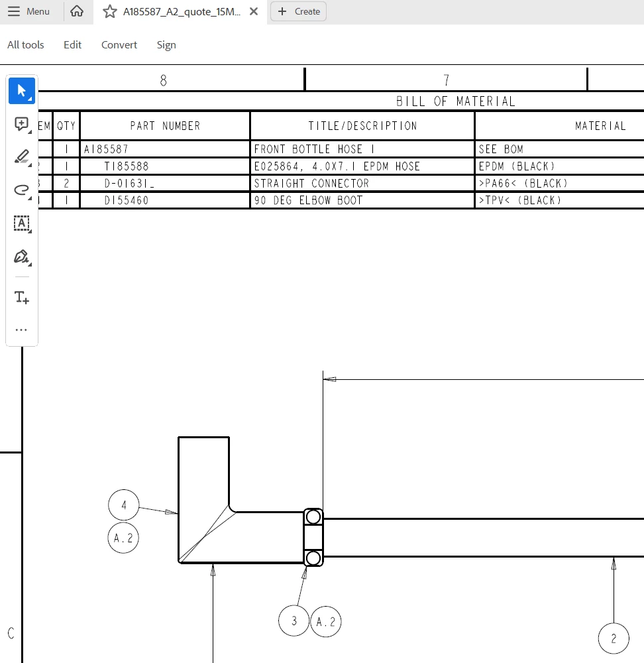This screenshot has height=663, width=644.
Task: Choose the fill and sign pen tool
Action: pyautogui.click(x=22, y=257)
